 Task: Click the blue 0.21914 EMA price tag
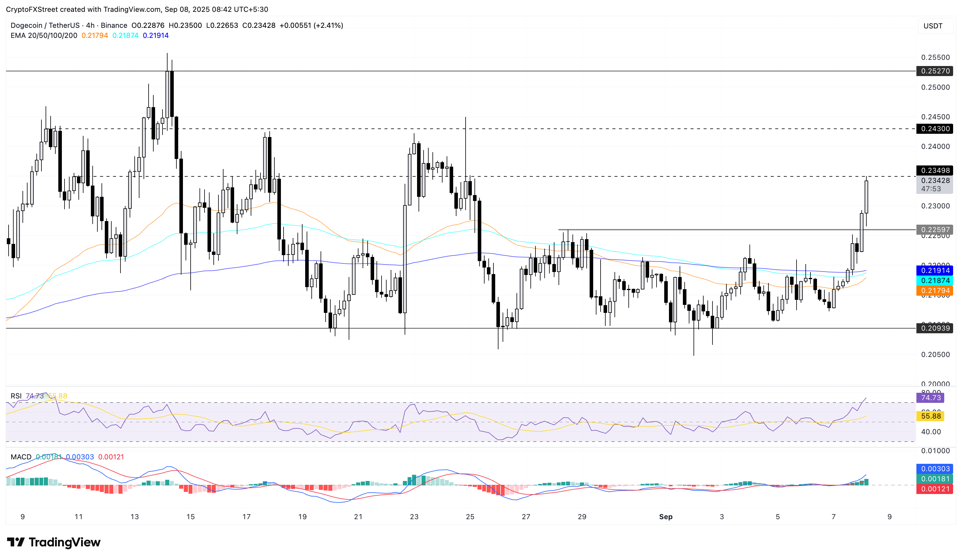(935, 270)
